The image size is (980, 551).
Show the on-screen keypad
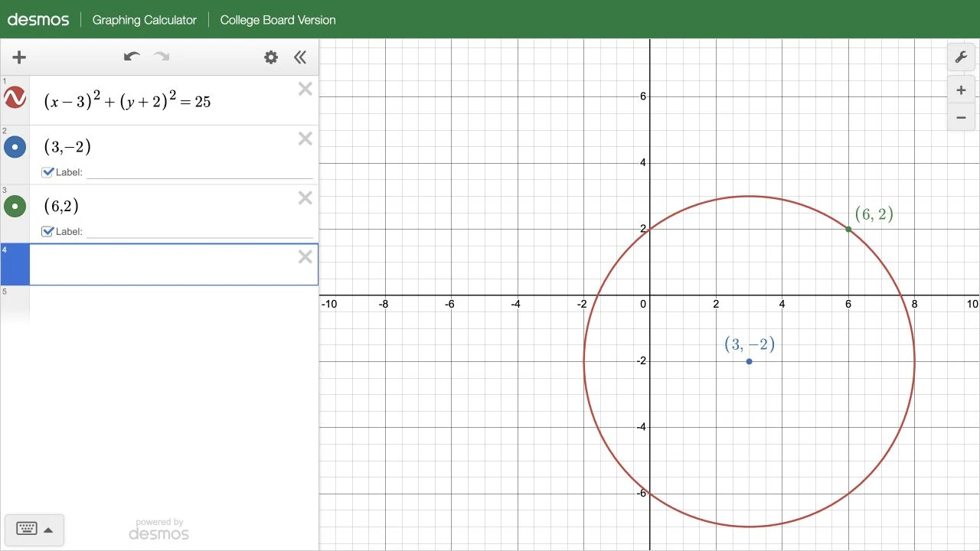tap(27, 529)
